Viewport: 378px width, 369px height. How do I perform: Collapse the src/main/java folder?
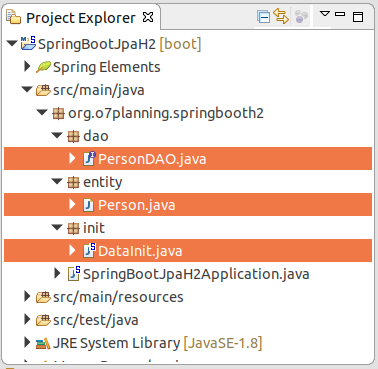pos(27,89)
